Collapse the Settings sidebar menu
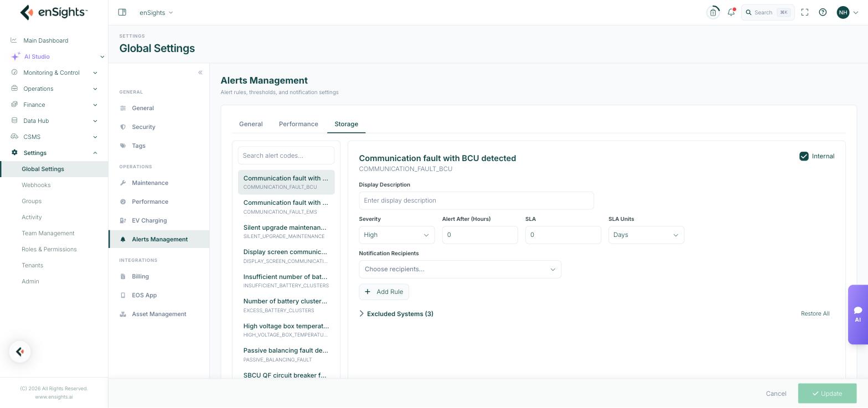 pyautogui.click(x=54, y=153)
